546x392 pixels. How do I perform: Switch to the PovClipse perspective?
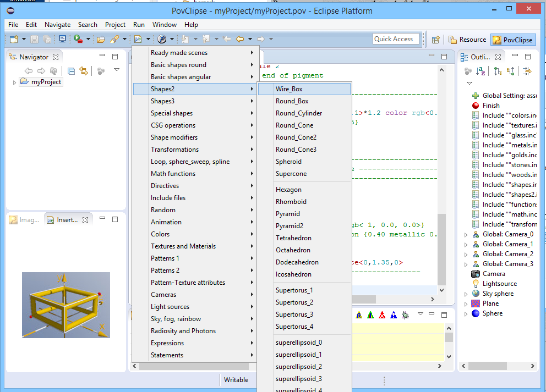(x=513, y=40)
